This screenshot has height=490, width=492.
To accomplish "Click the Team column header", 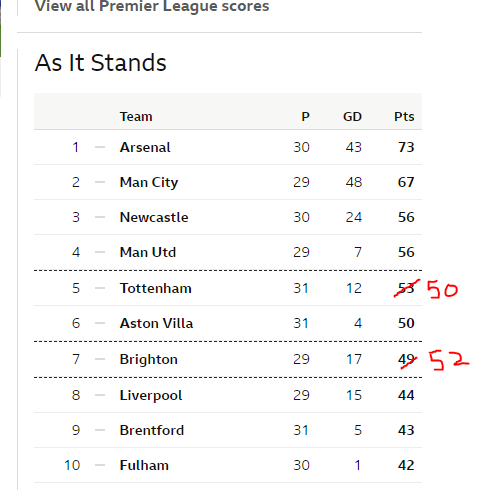I will (x=136, y=117).
